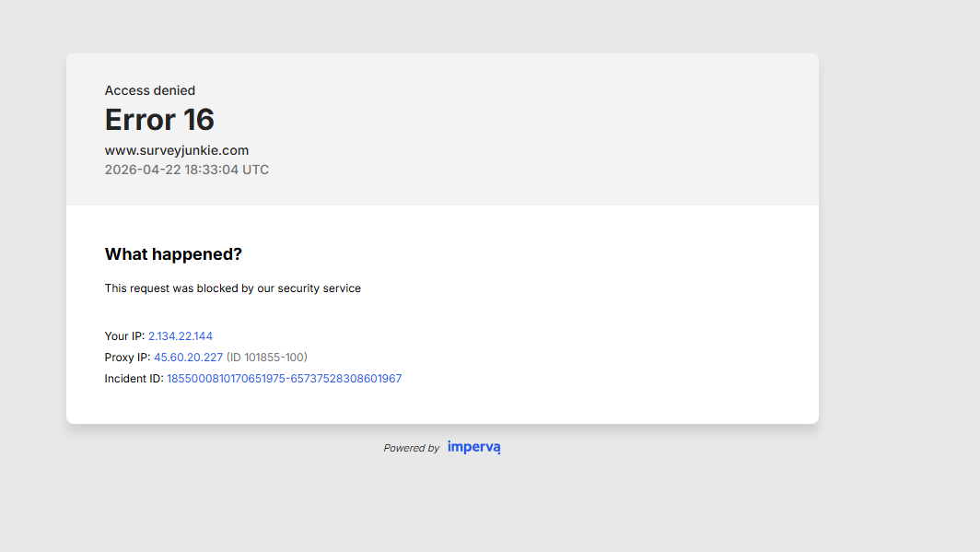Click the www.surveyjunkie.com domain text
The image size is (980, 552).
click(177, 150)
